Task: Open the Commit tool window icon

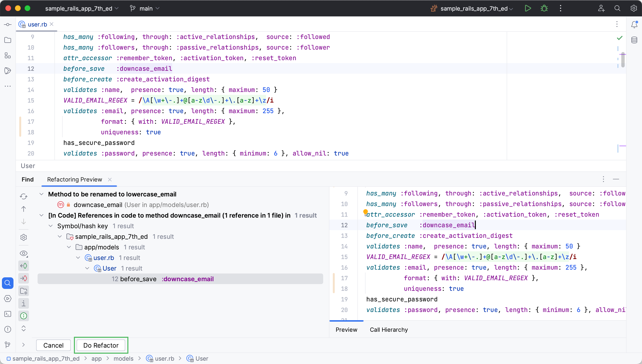Action: [x=8, y=25]
